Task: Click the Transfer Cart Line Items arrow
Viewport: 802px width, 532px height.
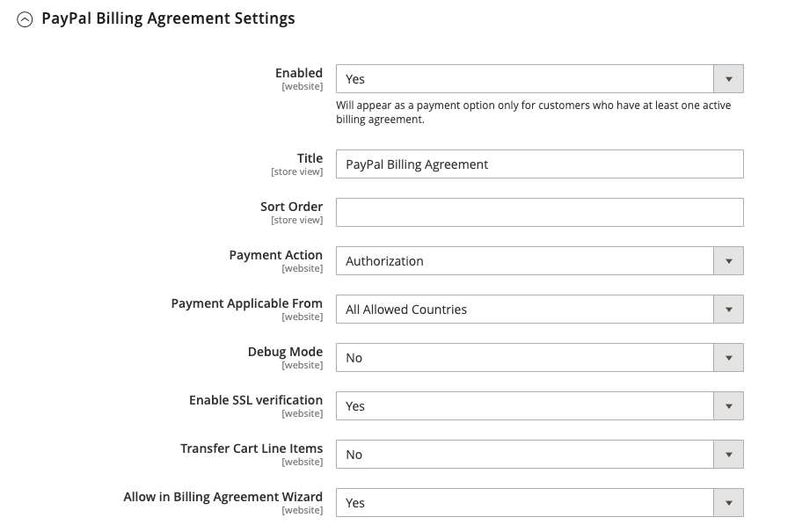Action: click(x=728, y=455)
